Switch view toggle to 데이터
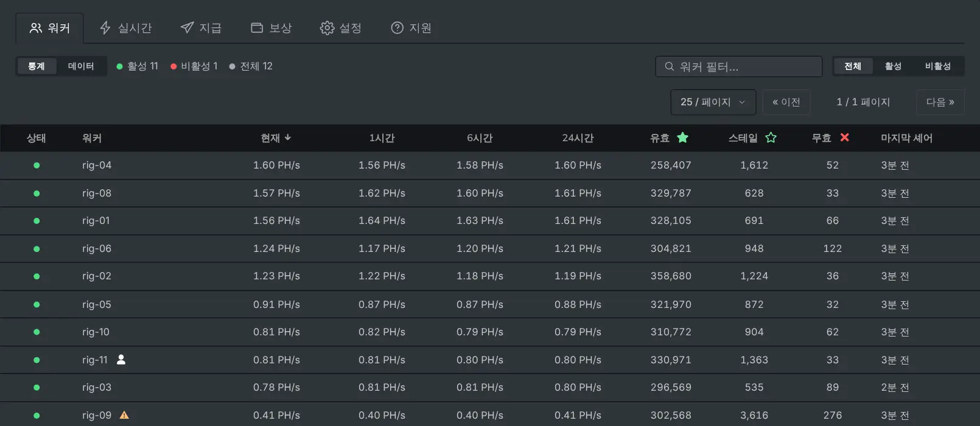This screenshot has height=426, width=980. tap(81, 66)
